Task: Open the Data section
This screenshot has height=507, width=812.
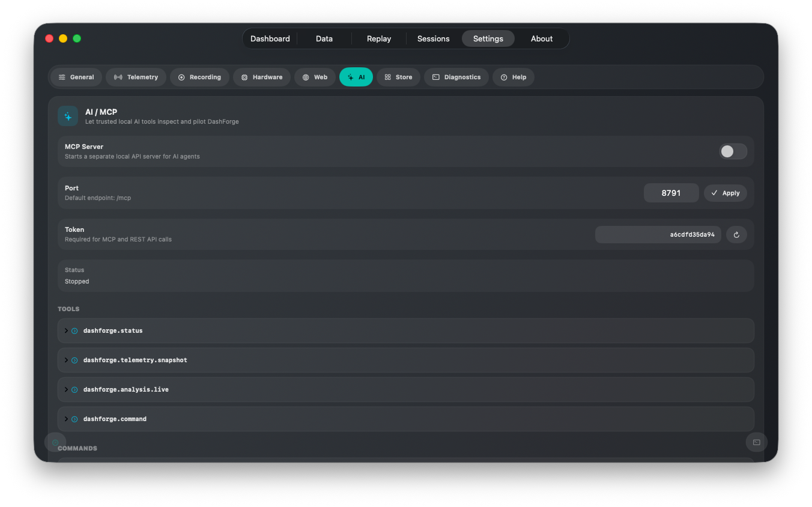Action: 324,38
